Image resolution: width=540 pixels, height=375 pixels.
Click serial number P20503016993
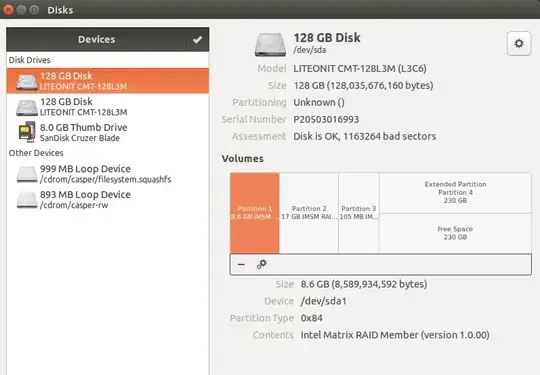(326, 119)
